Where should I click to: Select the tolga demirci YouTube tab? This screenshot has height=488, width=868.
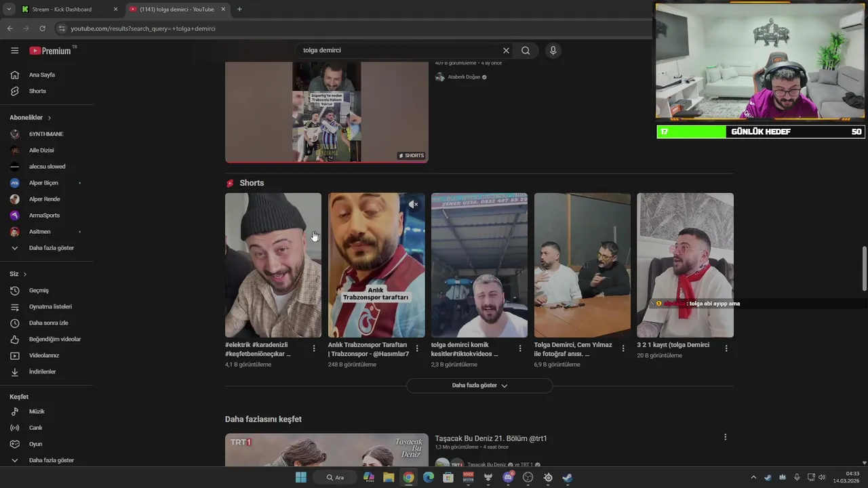pyautogui.click(x=179, y=9)
